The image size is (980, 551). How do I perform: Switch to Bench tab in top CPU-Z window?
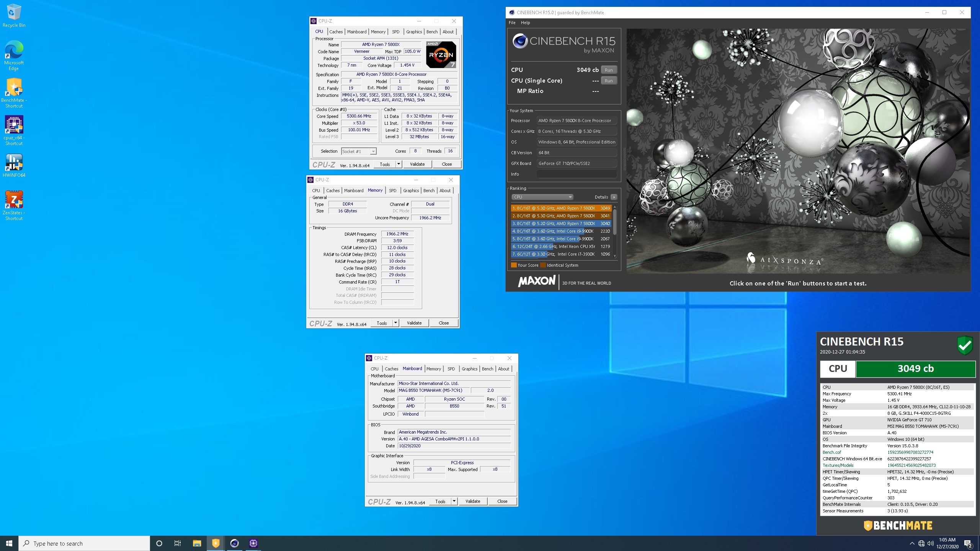432,32
